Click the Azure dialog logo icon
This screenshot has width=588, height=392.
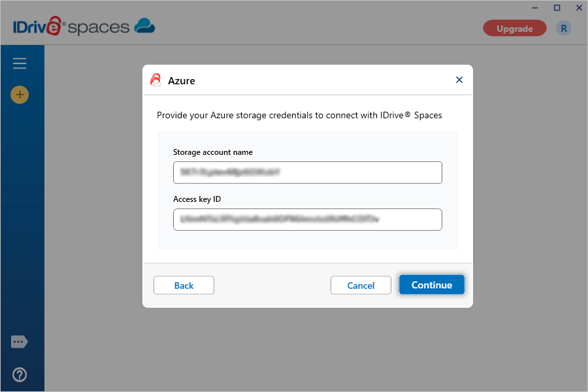(x=155, y=80)
